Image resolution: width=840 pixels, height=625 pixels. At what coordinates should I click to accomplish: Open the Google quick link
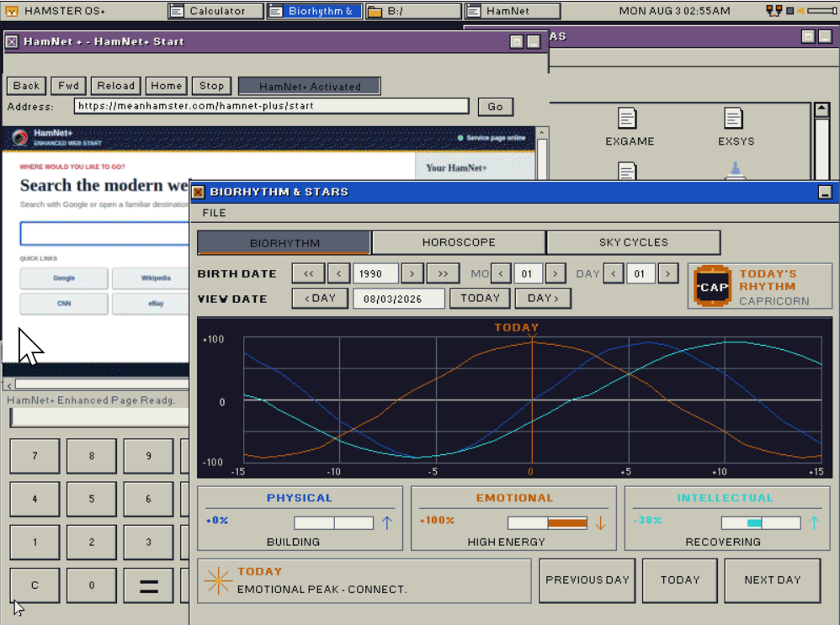[x=64, y=278]
